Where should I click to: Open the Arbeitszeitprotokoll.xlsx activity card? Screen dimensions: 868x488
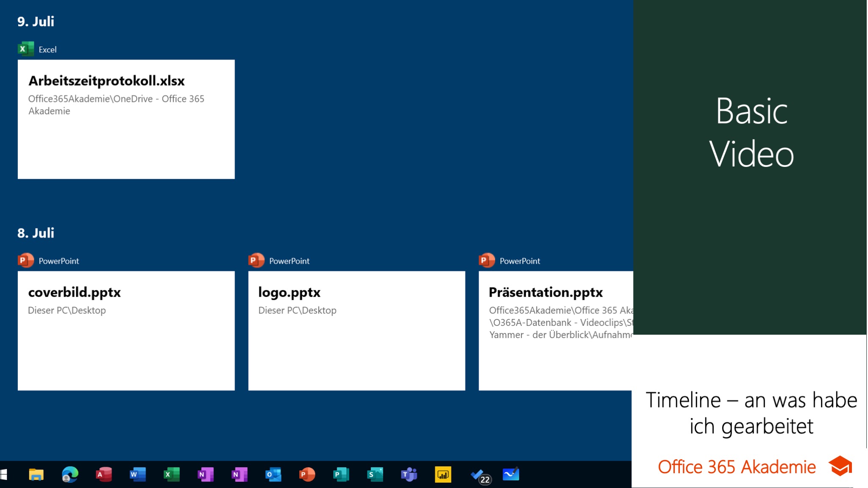pos(126,119)
